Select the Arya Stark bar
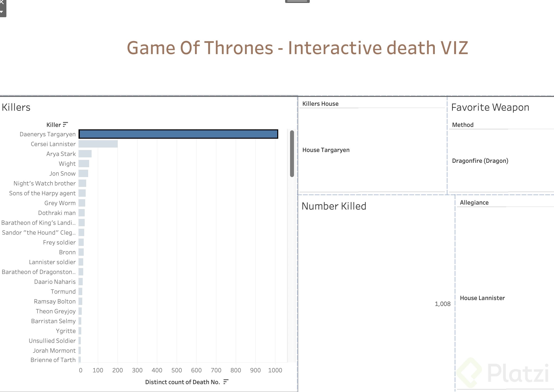 pyautogui.click(x=85, y=154)
